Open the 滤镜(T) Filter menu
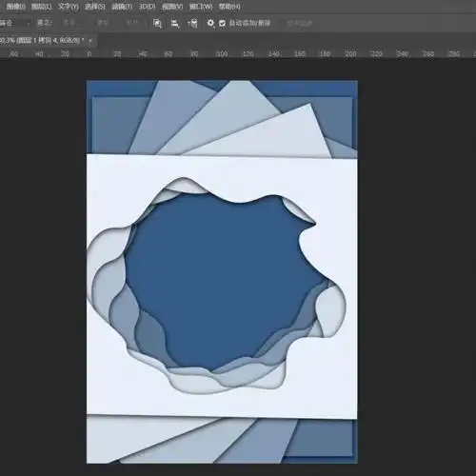This screenshot has height=476, width=476. click(x=122, y=7)
